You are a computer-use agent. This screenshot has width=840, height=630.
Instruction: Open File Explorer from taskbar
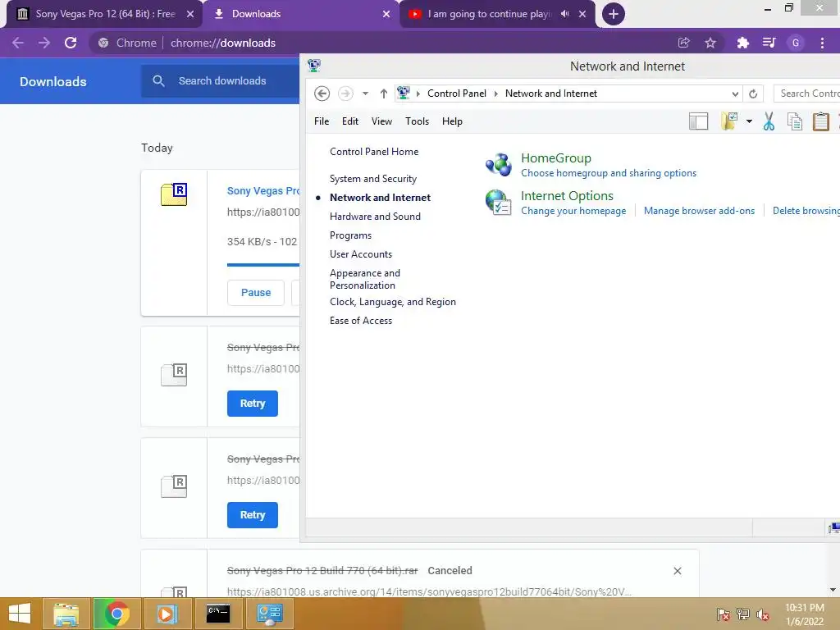(66, 614)
